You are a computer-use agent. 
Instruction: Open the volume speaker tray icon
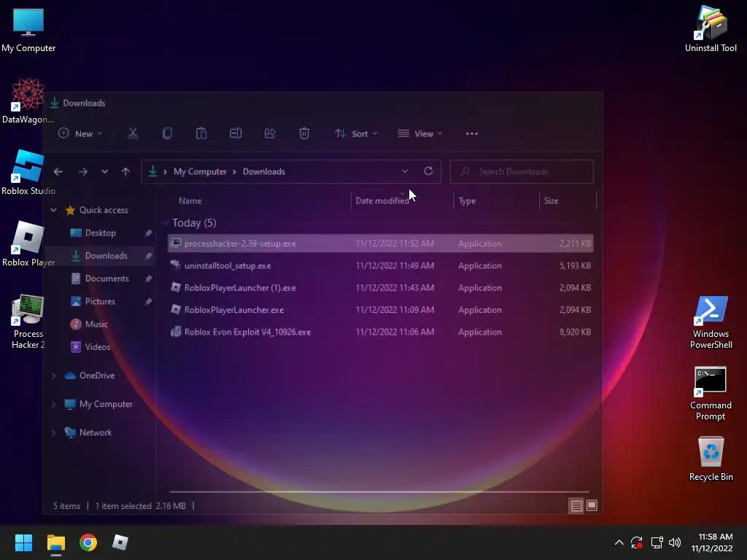(675, 542)
